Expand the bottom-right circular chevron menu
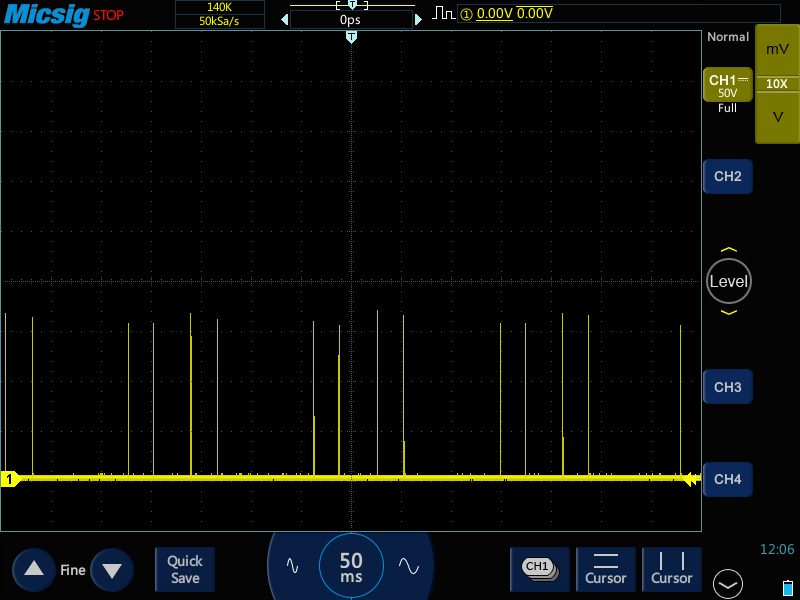Image resolution: width=800 pixels, height=600 pixels. (728, 584)
